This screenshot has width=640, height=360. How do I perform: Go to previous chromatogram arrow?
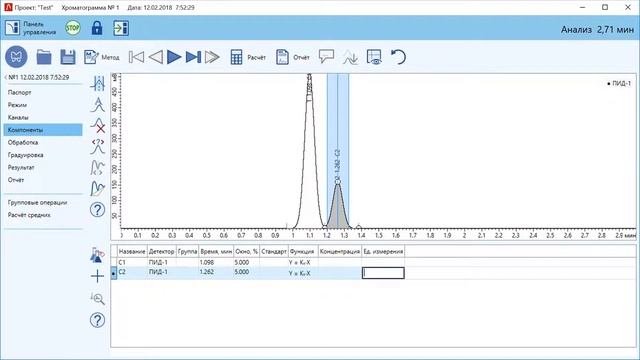156,57
